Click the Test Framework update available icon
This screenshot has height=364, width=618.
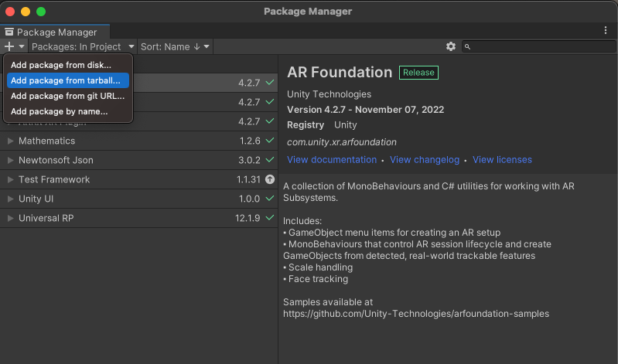point(270,179)
